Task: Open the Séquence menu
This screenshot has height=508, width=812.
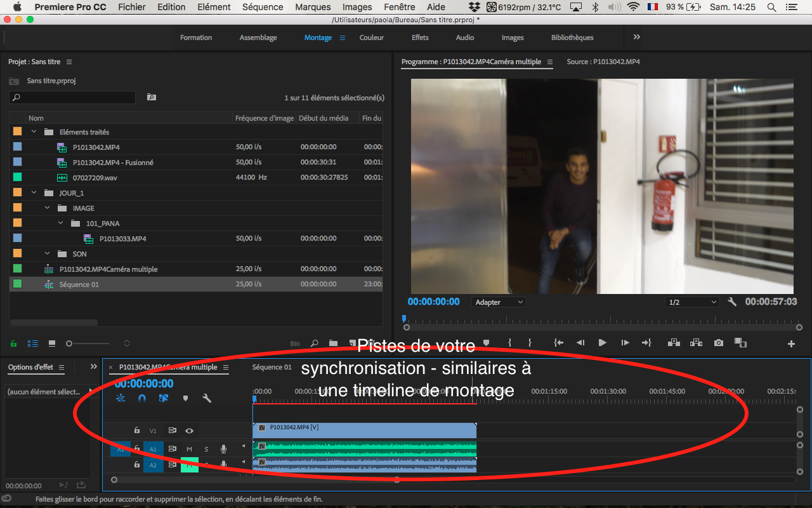Action: pos(263,7)
